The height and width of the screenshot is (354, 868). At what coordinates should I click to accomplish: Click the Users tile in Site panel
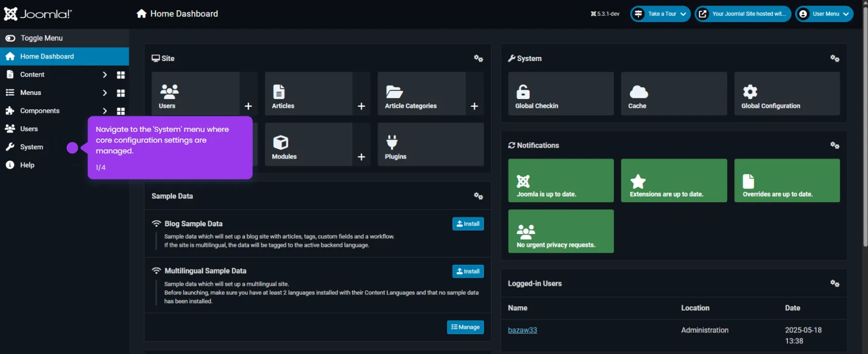[195, 93]
